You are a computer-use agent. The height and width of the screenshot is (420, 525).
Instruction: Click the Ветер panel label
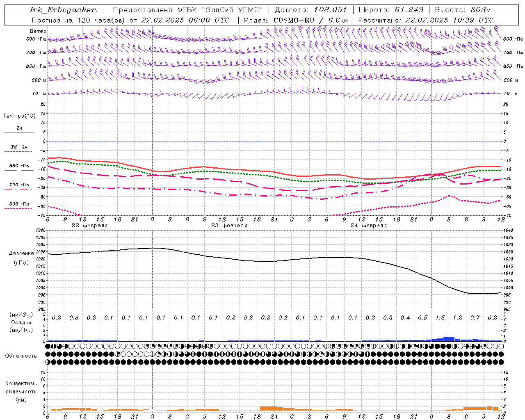point(38,31)
